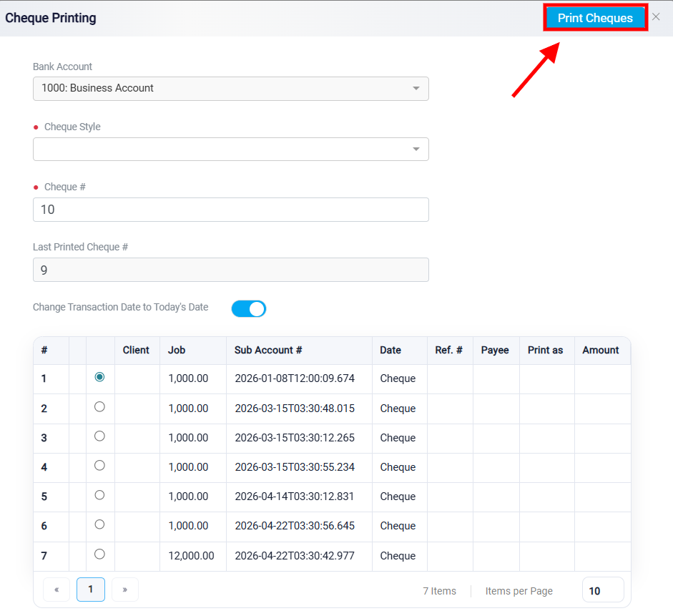Select the radio button in row 2
This screenshot has width=673, height=616.
pos(99,406)
